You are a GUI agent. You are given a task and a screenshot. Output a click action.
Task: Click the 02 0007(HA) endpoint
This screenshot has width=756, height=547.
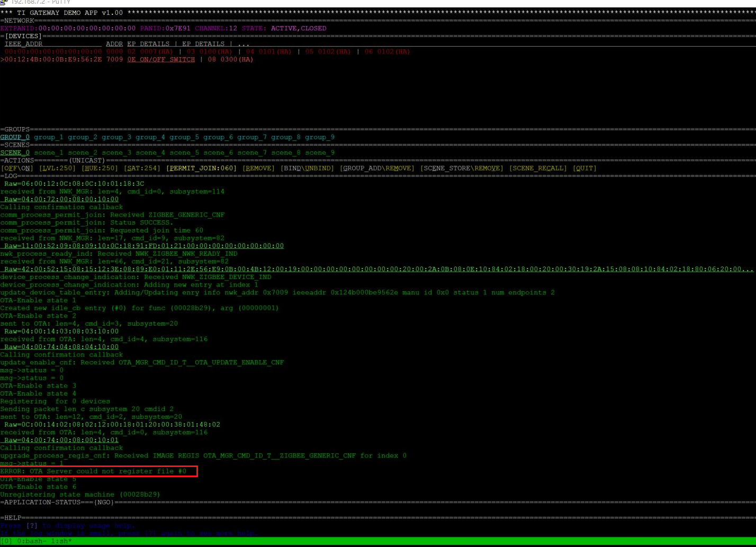[150, 52]
